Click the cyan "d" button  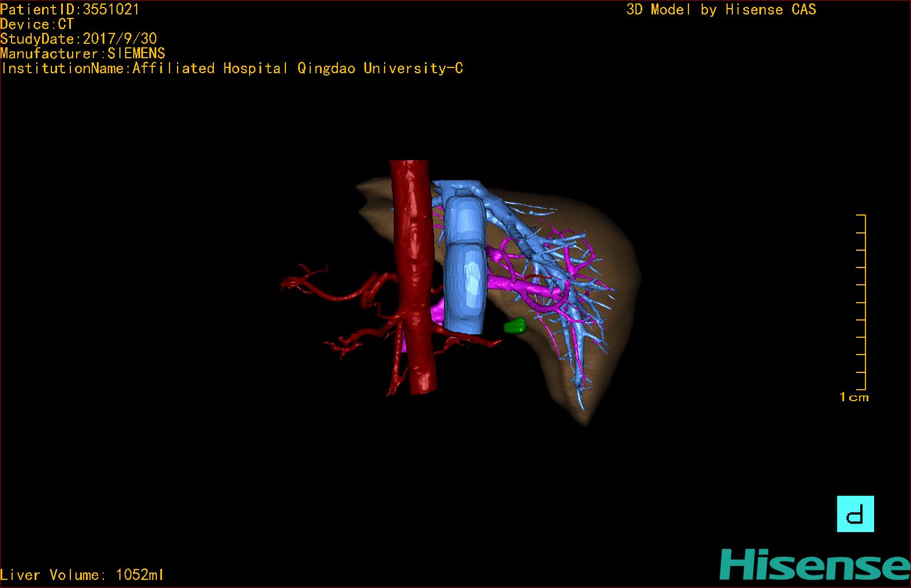(855, 514)
